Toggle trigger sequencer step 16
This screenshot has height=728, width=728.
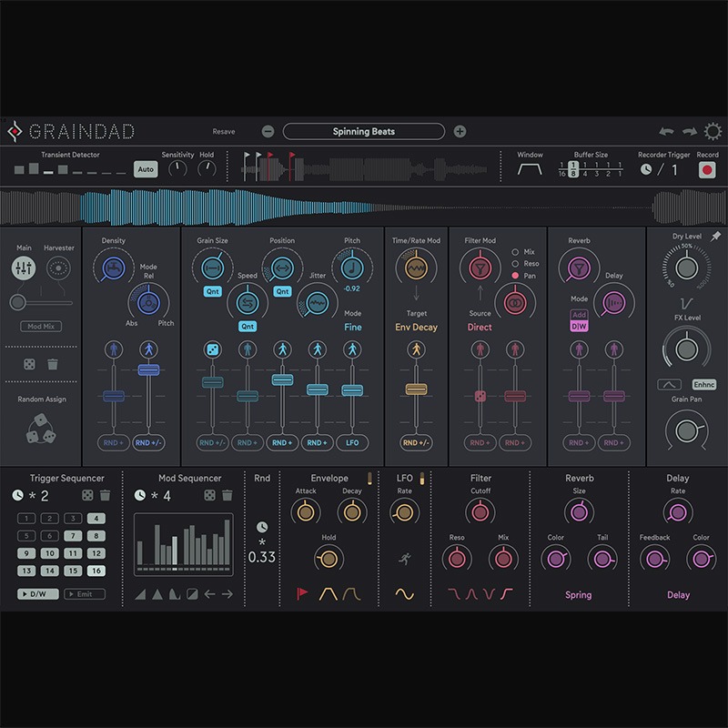96,571
